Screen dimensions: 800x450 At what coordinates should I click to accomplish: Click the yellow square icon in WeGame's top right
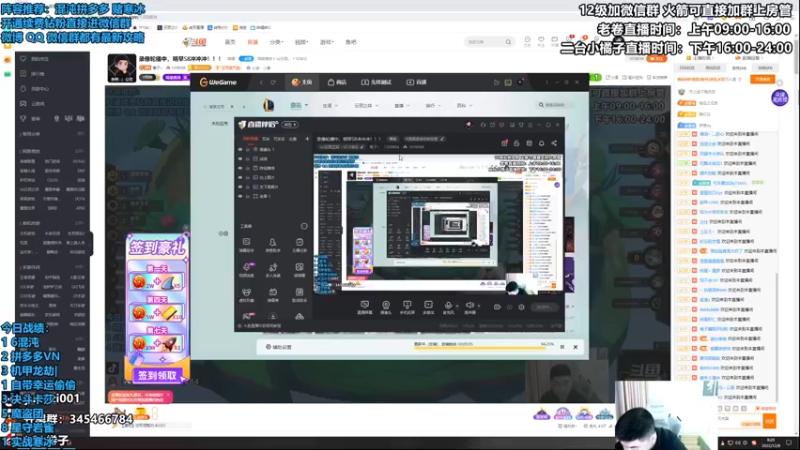click(x=508, y=82)
